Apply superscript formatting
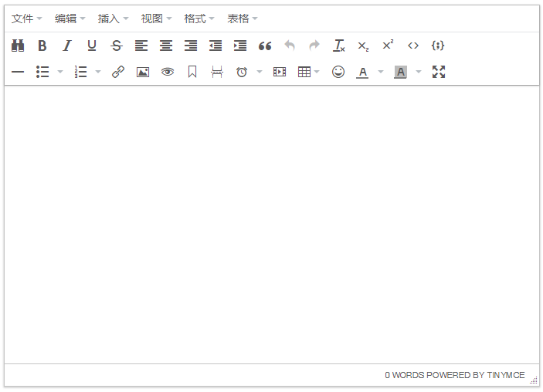Image resolution: width=543 pixels, height=392 pixels. (388, 45)
